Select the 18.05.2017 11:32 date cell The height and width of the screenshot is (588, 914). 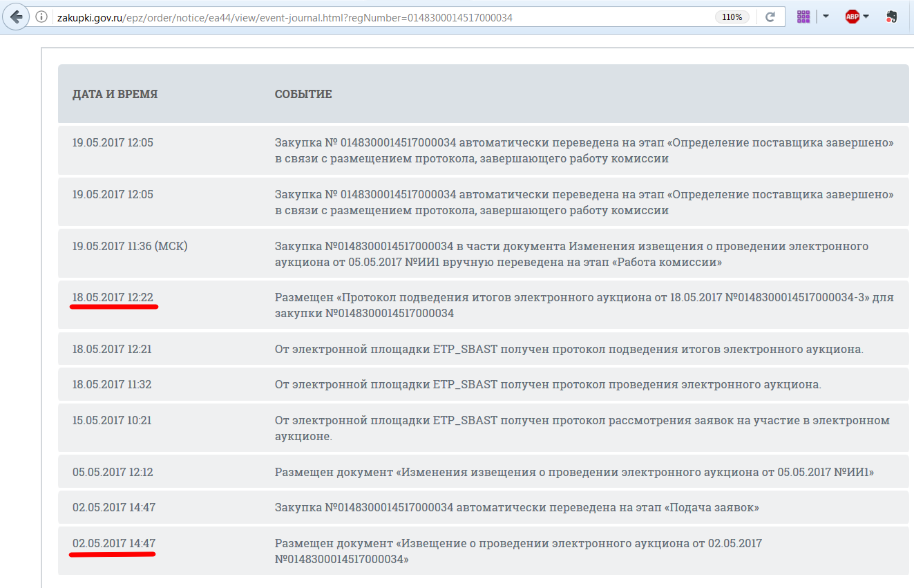tap(112, 384)
